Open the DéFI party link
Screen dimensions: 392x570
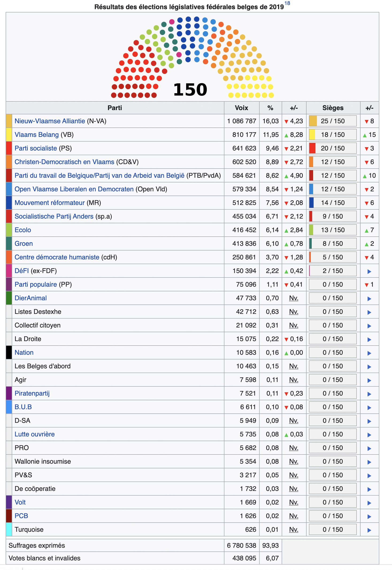pyautogui.click(x=22, y=271)
